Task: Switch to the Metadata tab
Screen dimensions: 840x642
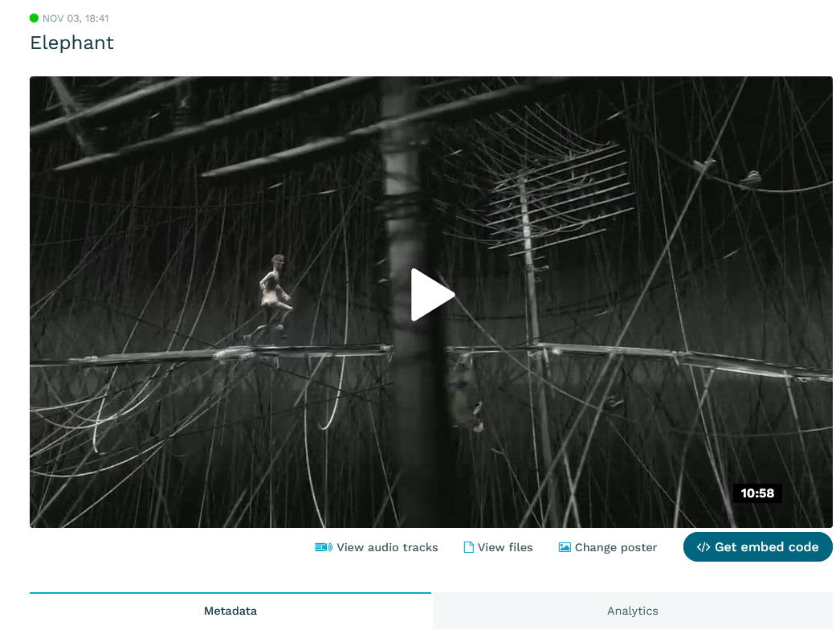Action: (x=230, y=611)
